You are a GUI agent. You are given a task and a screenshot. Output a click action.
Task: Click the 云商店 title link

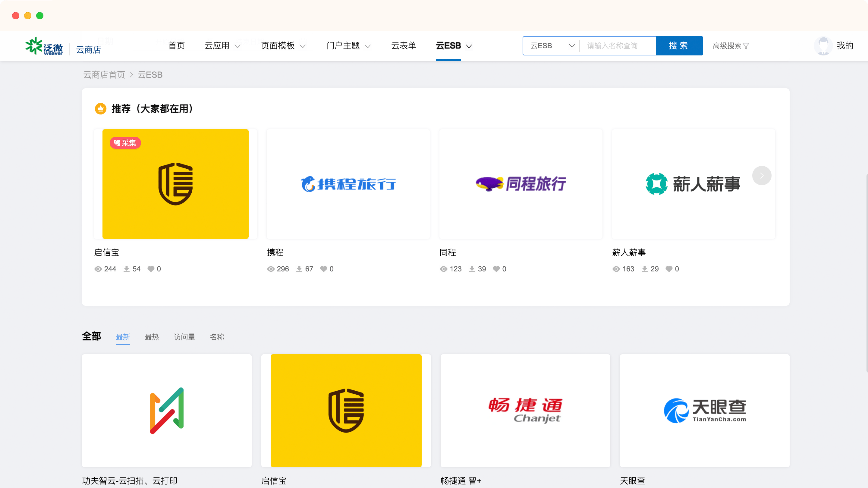pyautogui.click(x=89, y=50)
